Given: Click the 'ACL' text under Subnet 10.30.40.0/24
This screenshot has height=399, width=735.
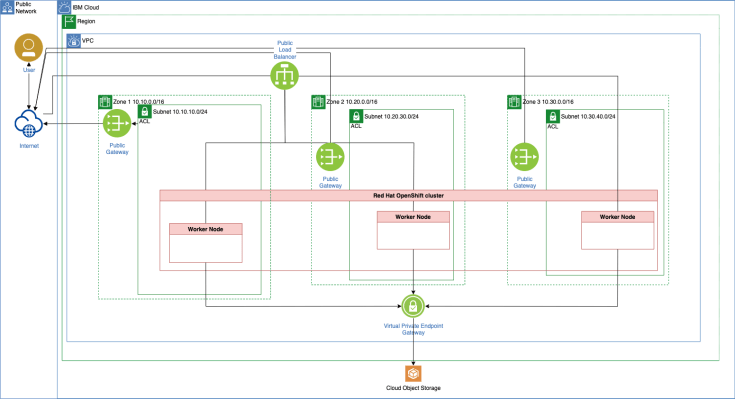Looking at the screenshot, I should point(553,127).
